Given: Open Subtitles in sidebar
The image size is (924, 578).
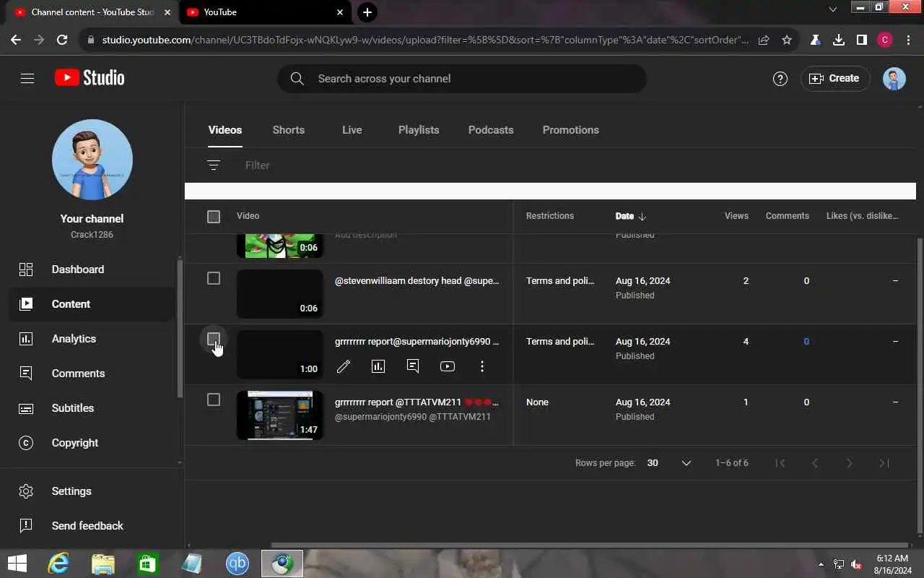Looking at the screenshot, I should (92, 408).
